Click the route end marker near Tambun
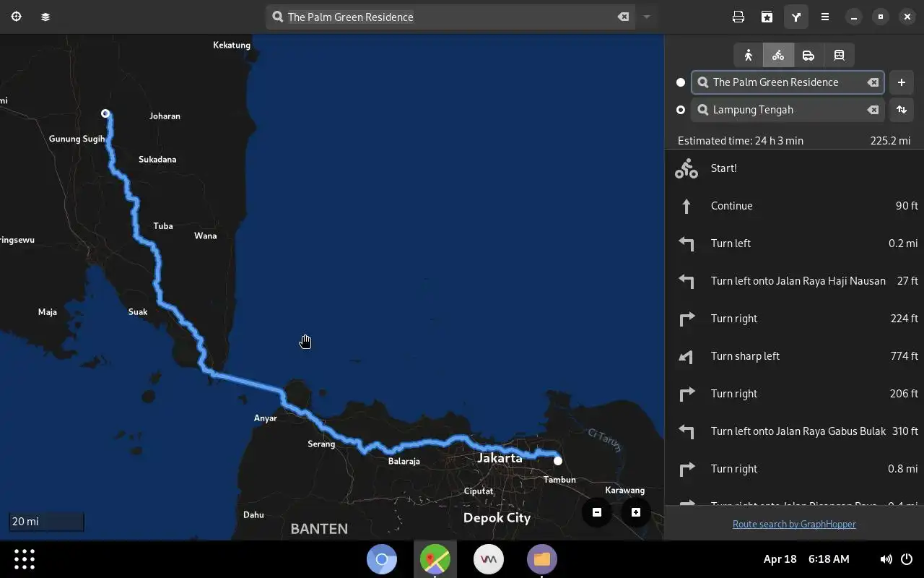924x578 pixels. (x=558, y=460)
